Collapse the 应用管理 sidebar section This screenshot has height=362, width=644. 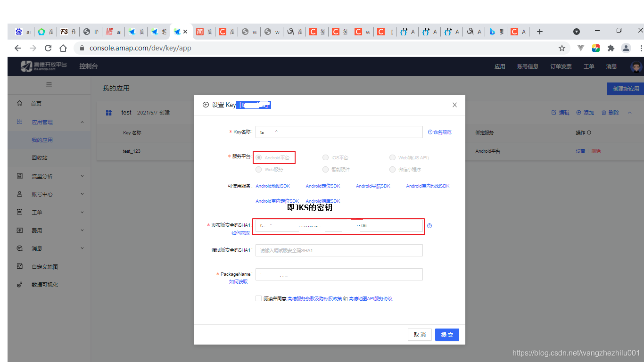pos(83,122)
